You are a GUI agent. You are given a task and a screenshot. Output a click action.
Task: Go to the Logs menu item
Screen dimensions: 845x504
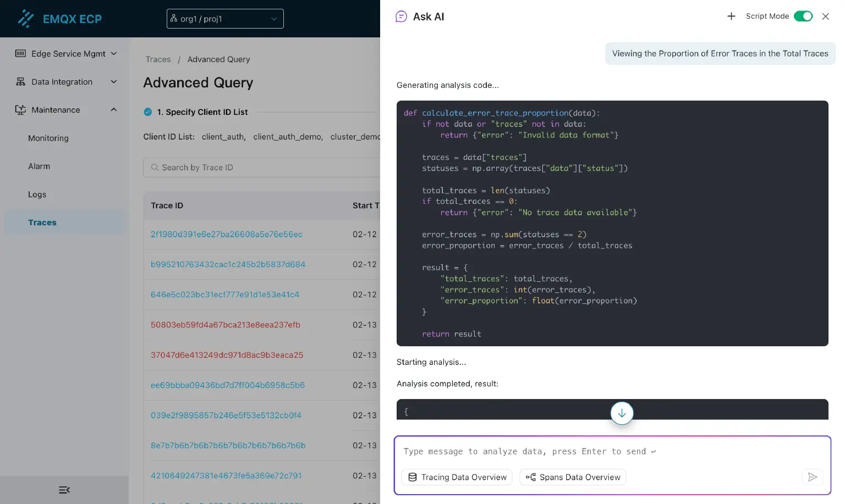point(37,195)
